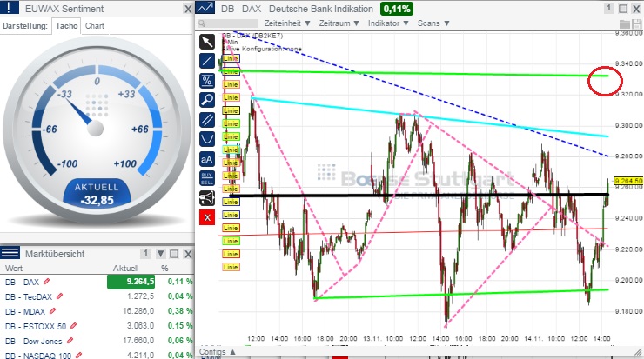
Task: Click the pencil icon next to DB - TecDAX
Action: (x=59, y=296)
